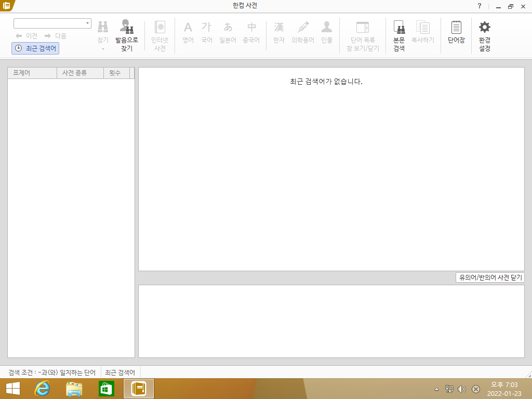The height and width of the screenshot is (399, 532).
Task: Select the 한자 Hanja dictionary
Action: click(279, 32)
